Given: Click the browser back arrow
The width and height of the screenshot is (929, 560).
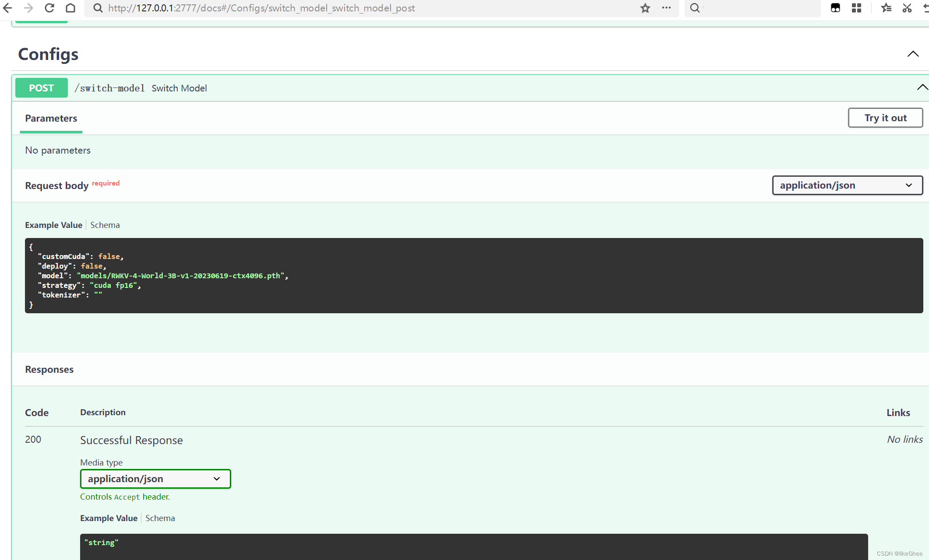Looking at the screenshot, I should coord(7,8).
